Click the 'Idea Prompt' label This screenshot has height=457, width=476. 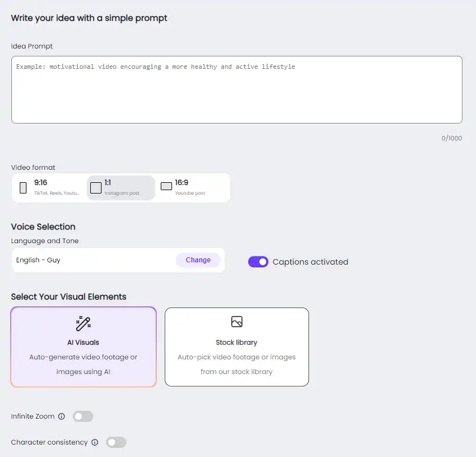[x=32, y=46]
